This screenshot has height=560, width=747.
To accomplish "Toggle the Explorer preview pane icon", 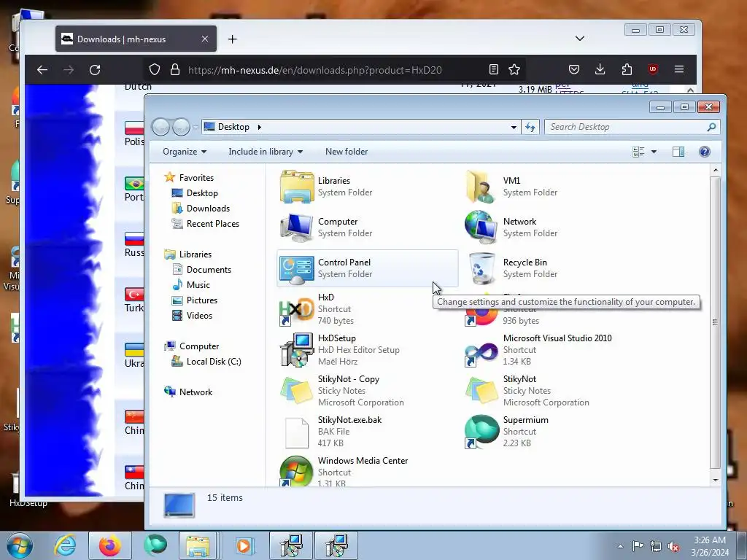I will 678,152.
